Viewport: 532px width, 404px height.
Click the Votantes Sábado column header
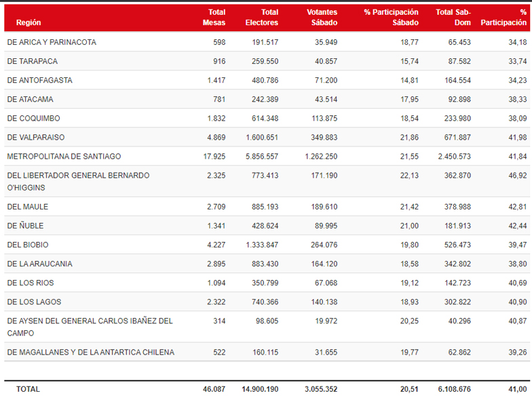322,17
